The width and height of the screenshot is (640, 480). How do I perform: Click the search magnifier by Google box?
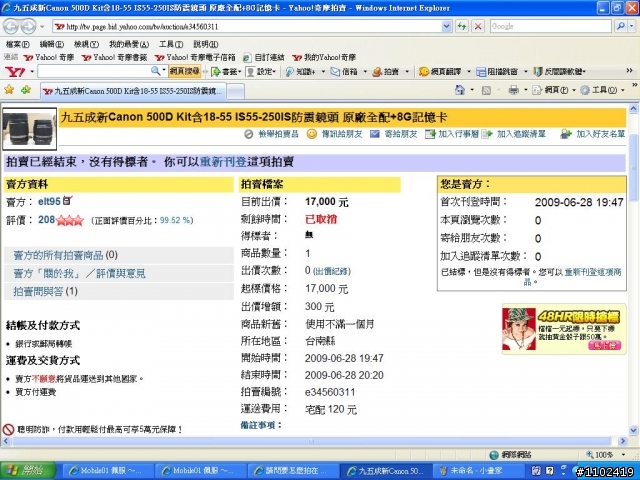point(621,27)
